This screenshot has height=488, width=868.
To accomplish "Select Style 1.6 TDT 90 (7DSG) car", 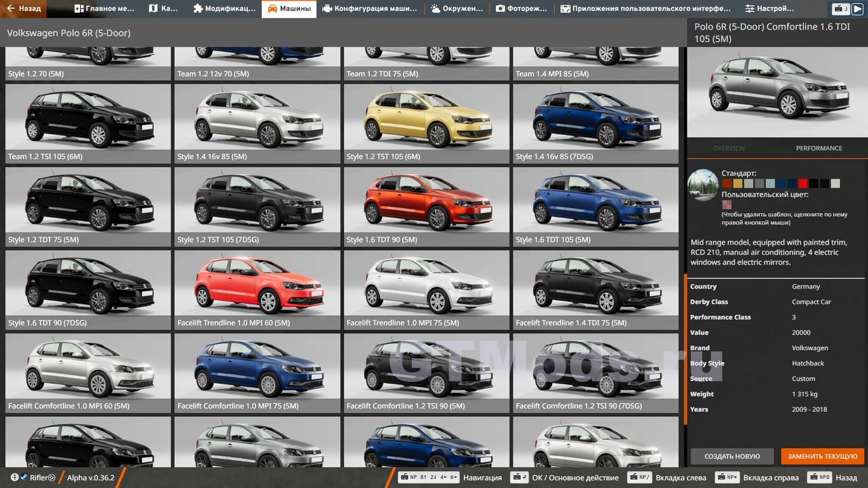I will [x=88, y=290].
